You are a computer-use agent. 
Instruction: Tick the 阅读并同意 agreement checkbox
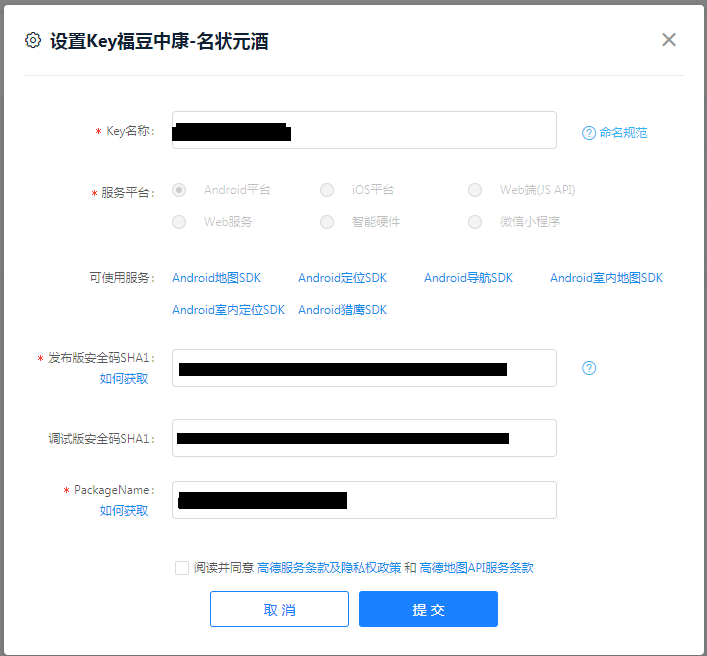[182, 568]
